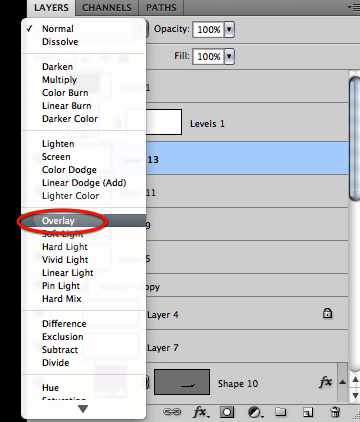
Task: Click the Shape 10 layer thumbnail
Action: point(182,382)
